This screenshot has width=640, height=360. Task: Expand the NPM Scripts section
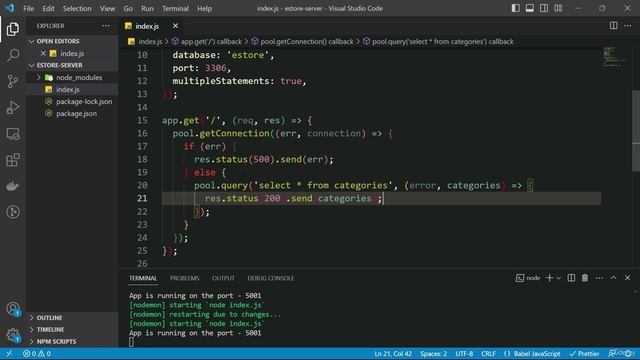pos(56,341)
